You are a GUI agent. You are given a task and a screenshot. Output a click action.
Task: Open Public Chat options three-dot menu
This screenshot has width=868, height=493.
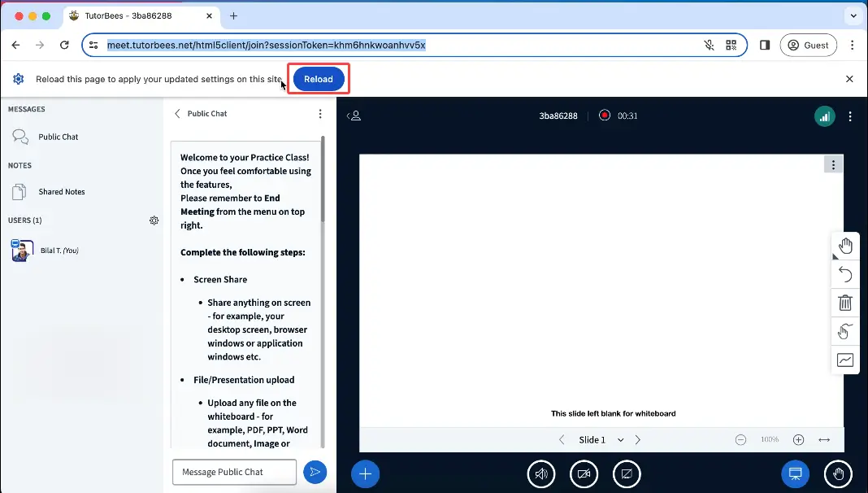tap(320, 114)
